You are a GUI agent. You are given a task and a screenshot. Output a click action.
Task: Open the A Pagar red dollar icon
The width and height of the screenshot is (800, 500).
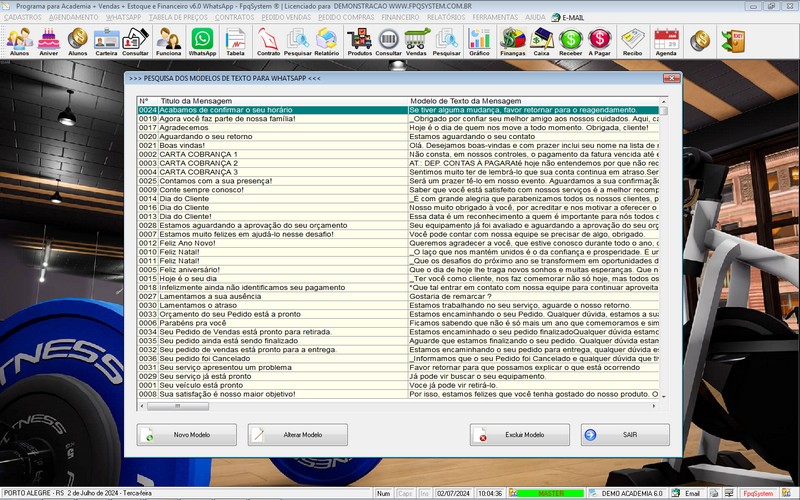click(599, 41)
